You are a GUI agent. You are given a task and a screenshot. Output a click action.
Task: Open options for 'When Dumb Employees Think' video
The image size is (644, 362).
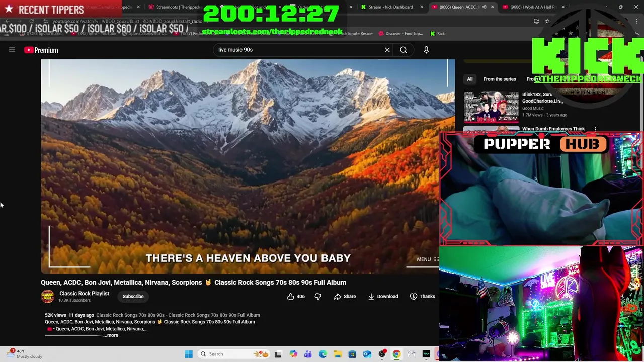pyautogui.click(x=595, y=129)
